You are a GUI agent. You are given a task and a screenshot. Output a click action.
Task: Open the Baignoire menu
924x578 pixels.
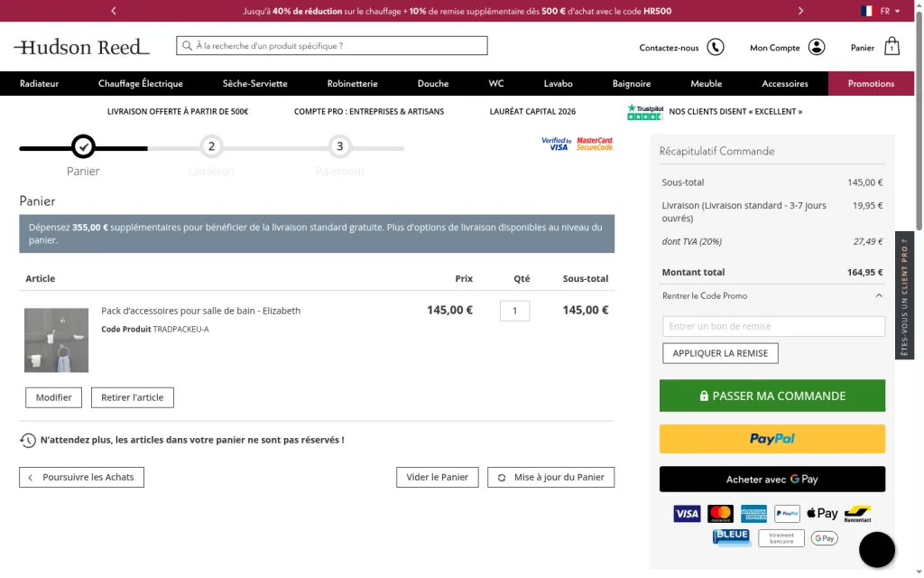[631, 84]
